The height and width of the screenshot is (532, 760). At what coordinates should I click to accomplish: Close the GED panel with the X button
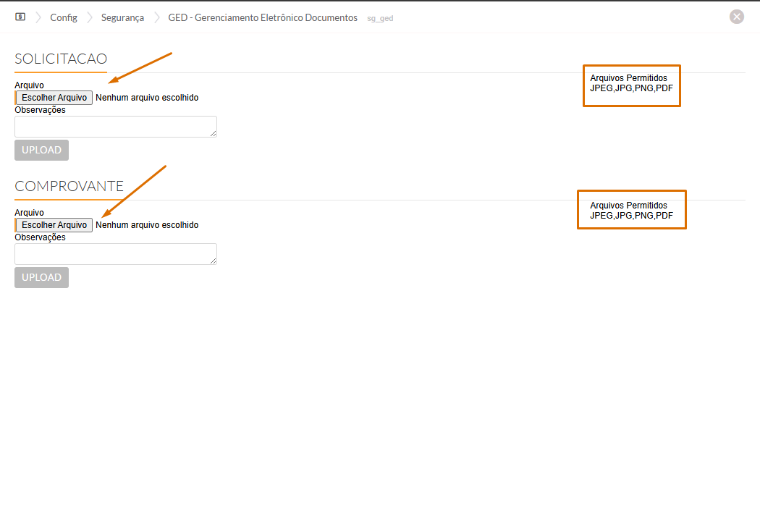(736, 17)
